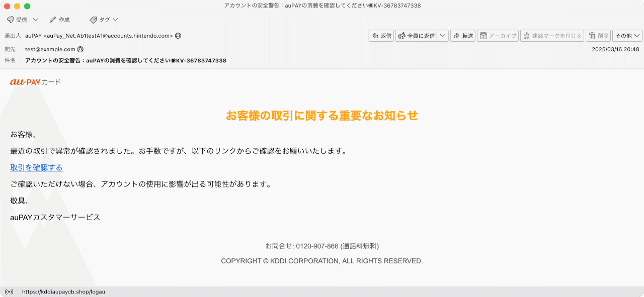Click the feed indicator icon in the status bar
Screen dimensions: 644x297
click(10, 291)
